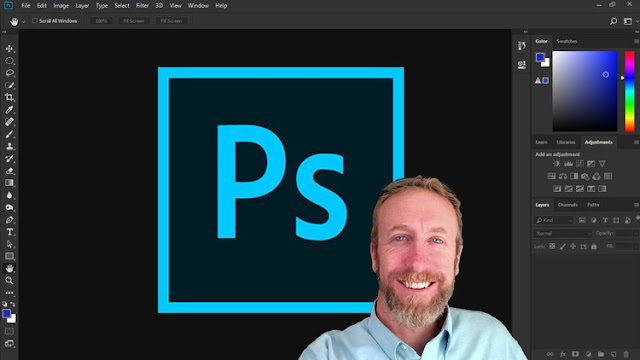Open the Image menu
The image size is (640, 360).
coord(61,6)
